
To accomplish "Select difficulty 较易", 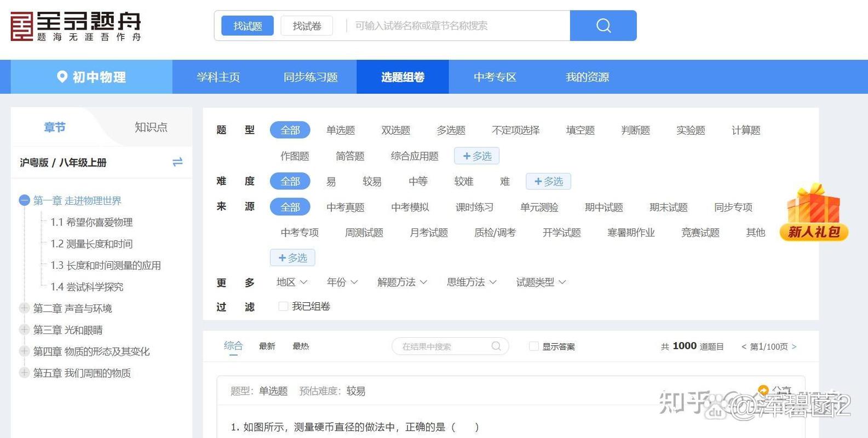I will point(372,181).
